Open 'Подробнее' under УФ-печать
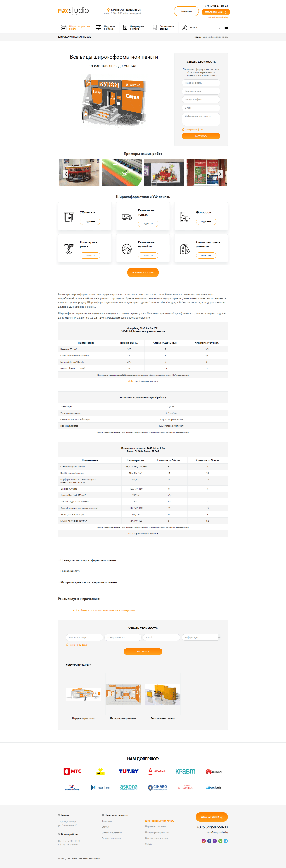 (90, 222)
